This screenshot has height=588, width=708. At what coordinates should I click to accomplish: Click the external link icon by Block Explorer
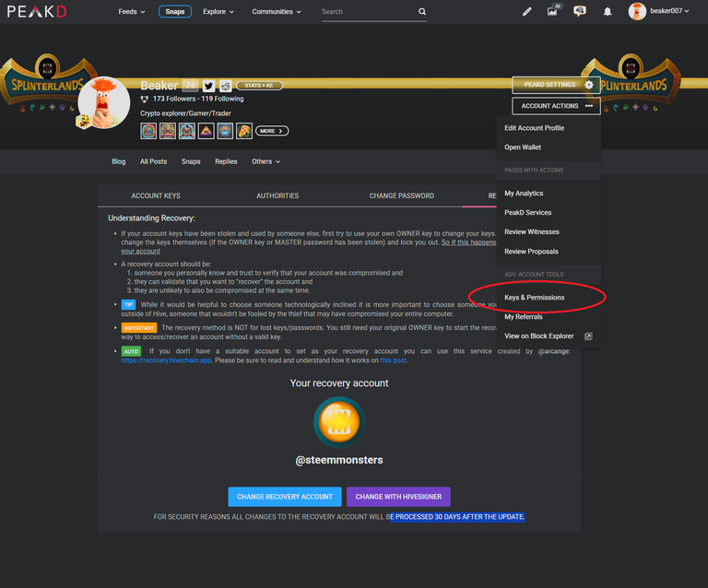(588, 336)
